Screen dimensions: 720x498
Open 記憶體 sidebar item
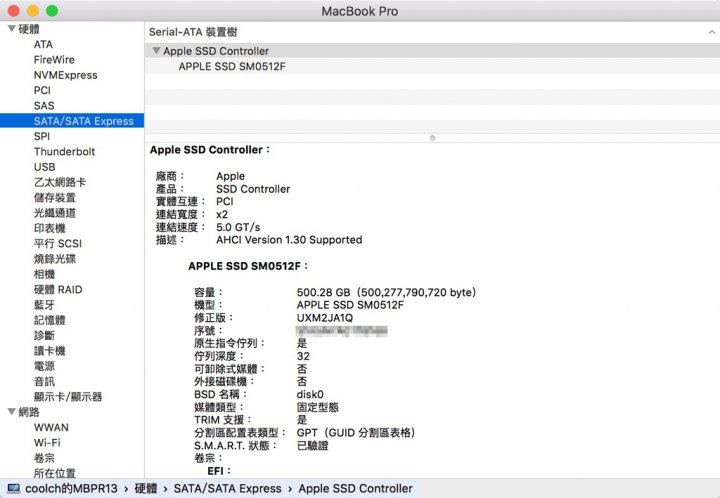point(50,320)
